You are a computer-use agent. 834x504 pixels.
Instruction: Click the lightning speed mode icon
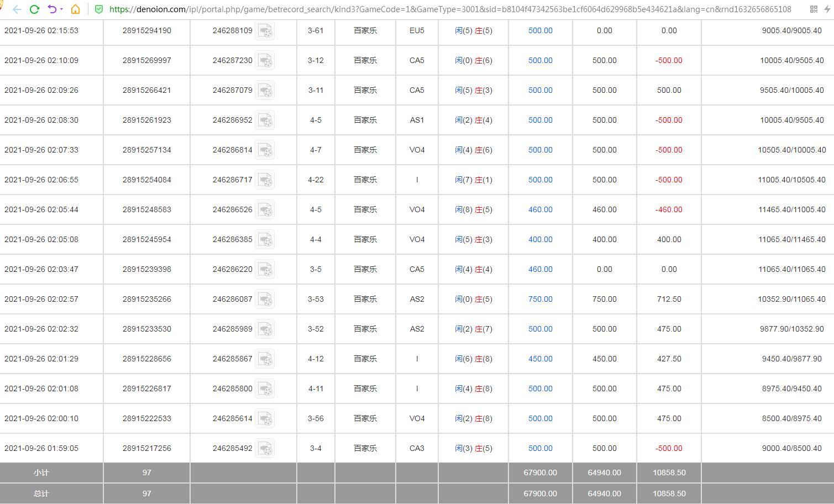[x=827, y=9]
